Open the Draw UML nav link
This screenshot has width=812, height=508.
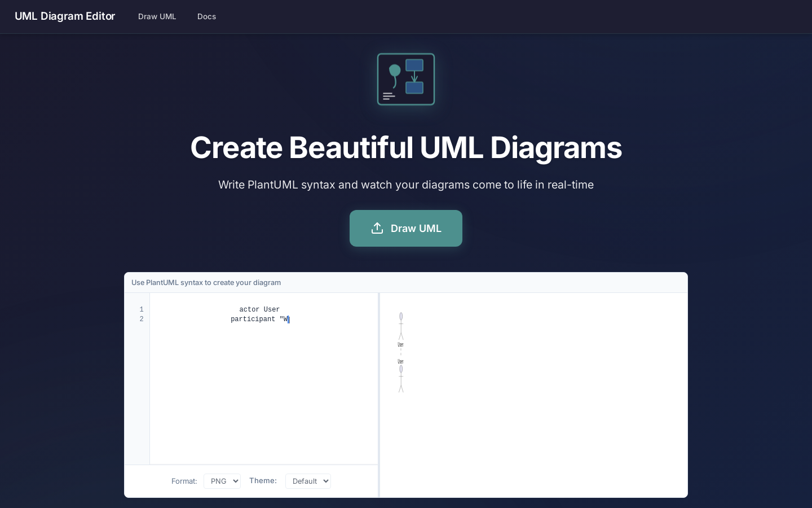point(157,16)
